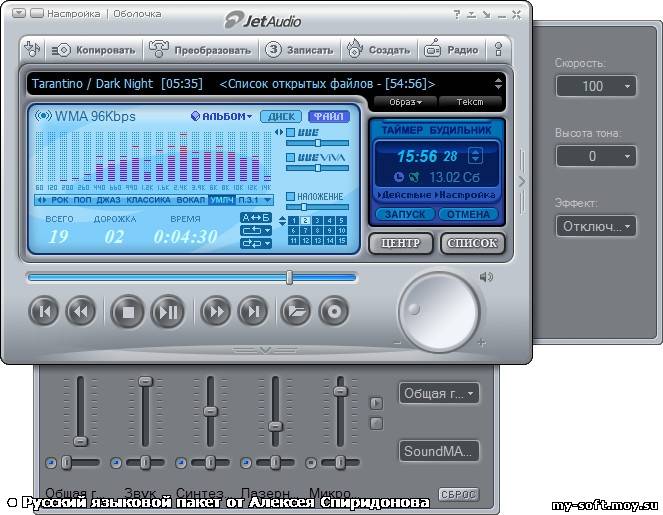663x515 pixels.
Task: Open the Настройка menu
Action: point(74,14)
